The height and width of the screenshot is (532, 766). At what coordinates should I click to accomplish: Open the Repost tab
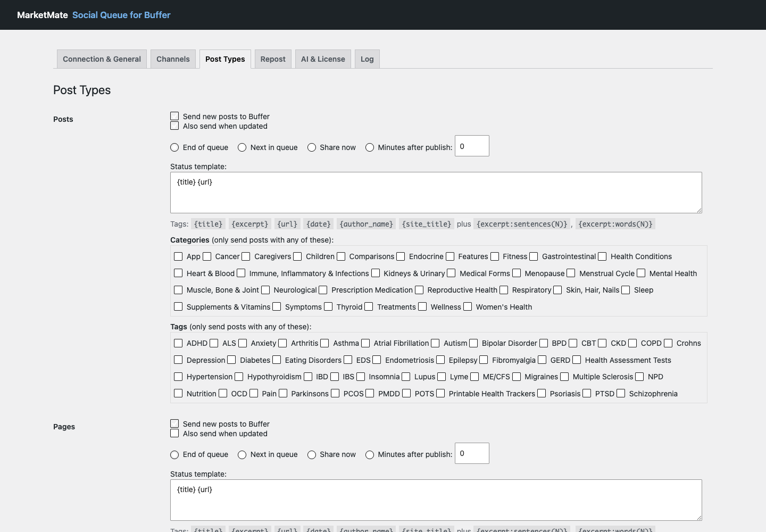point(273,59)
